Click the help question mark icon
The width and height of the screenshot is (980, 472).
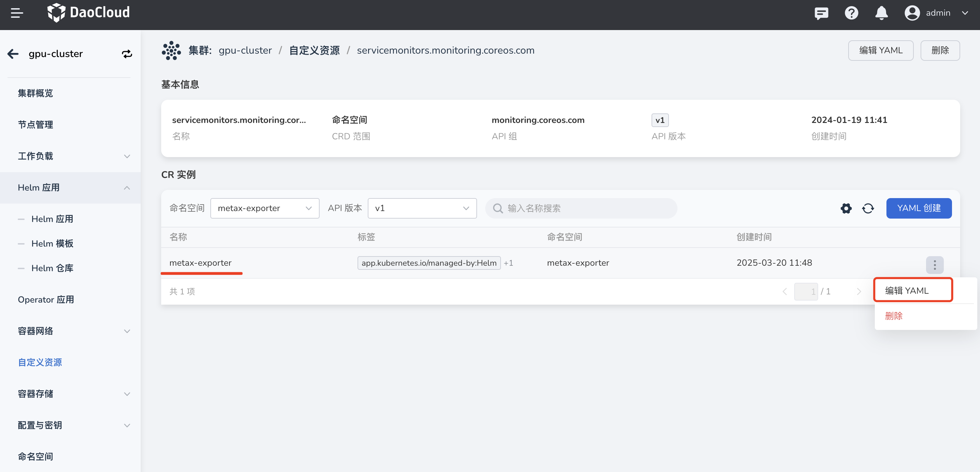851,13
